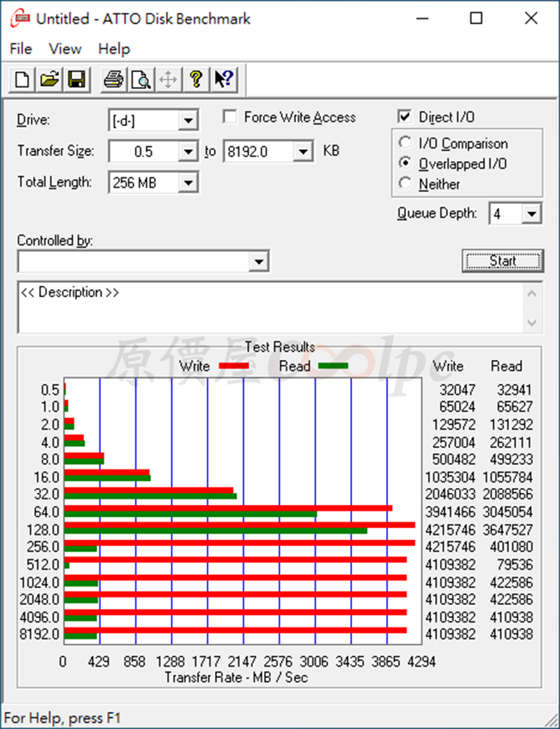Viewport: 560px width, 729px height.
Task: Click the 8192.0 row label in chart
Action: [39, 634]
